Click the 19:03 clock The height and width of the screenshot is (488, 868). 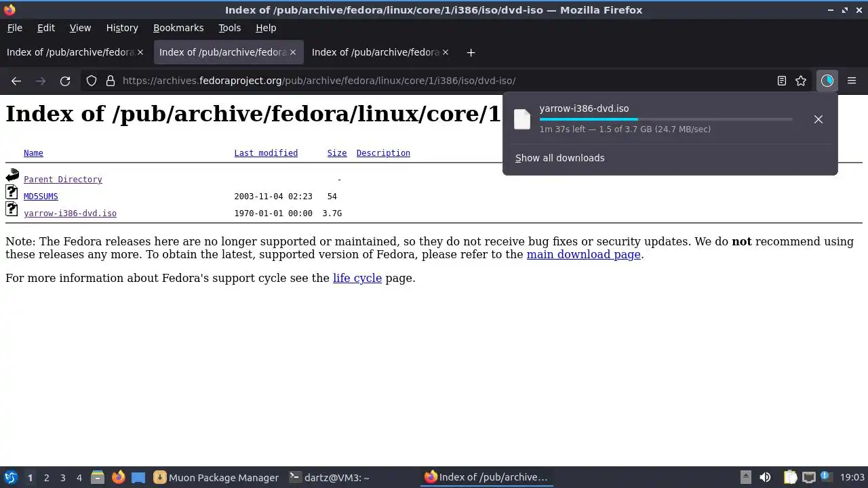pyautogui.click(x=852, y=477)
